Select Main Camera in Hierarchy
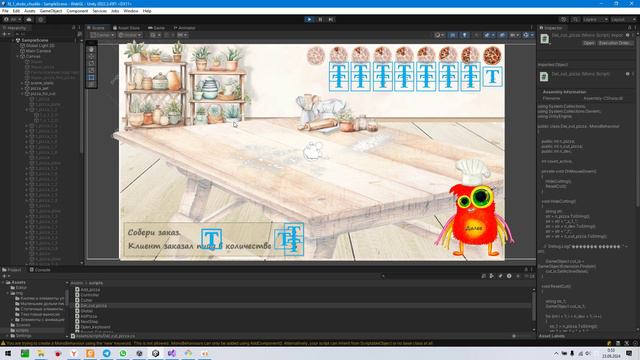The height and width of the screenshot is (360, 640). 38,51
